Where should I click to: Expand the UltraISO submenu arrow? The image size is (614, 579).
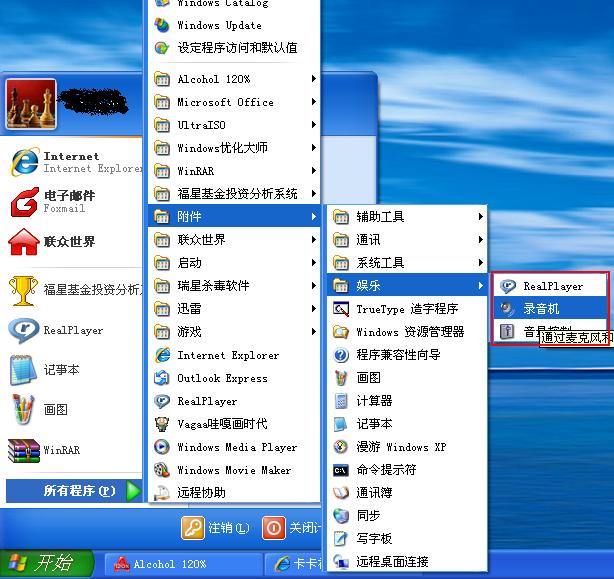pos(314,125)
